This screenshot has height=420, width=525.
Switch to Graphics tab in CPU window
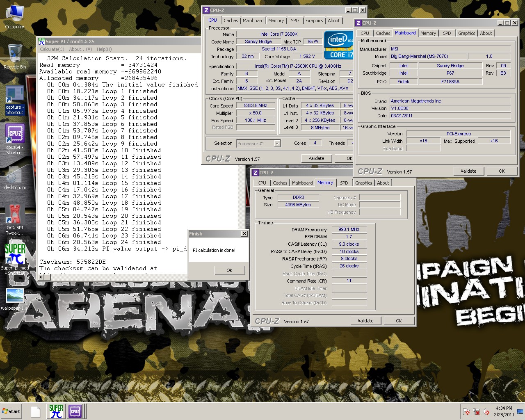click(x=315, y=21)
